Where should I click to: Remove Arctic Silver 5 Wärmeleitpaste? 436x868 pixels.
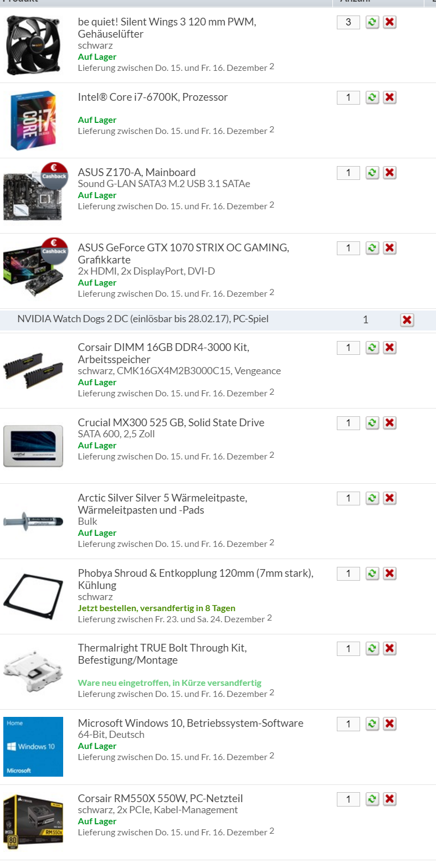click(x=389, y=498)
